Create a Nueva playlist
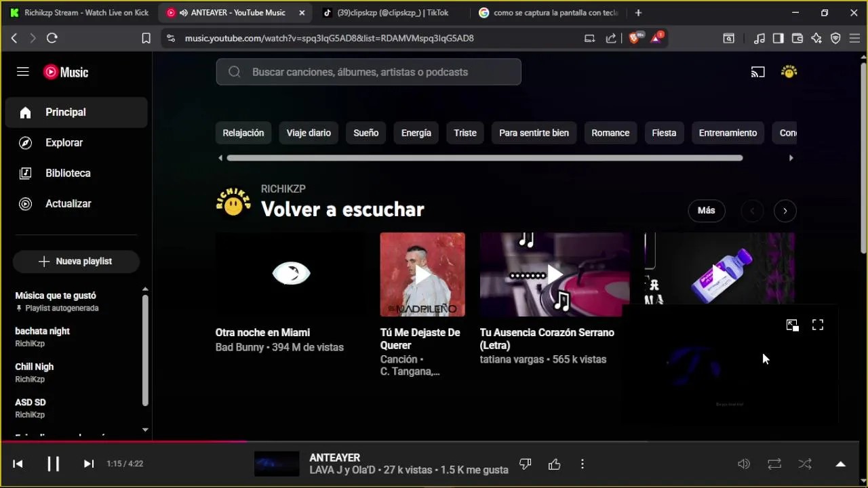Screen dimensions: 868x488 click(x=76, y=261)
